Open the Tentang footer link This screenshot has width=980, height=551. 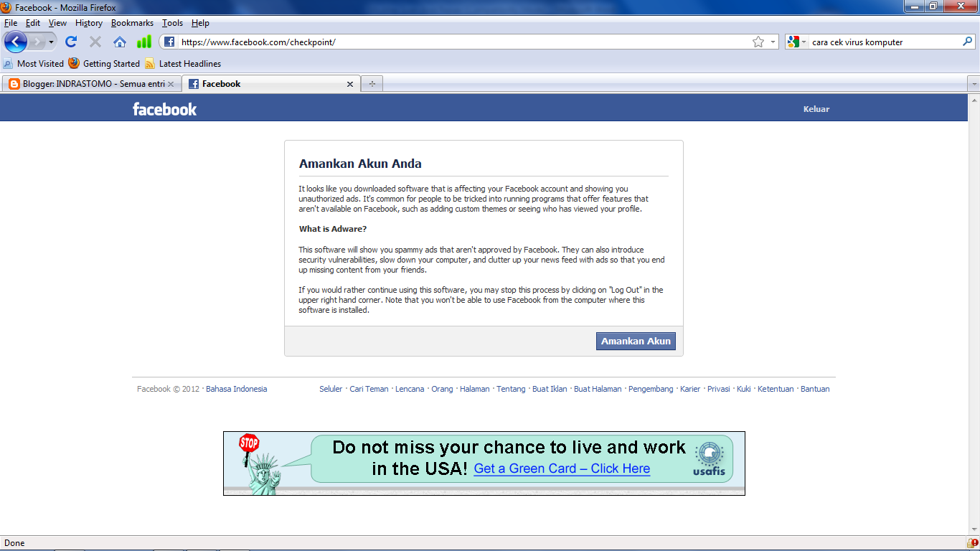coord(511,389)
